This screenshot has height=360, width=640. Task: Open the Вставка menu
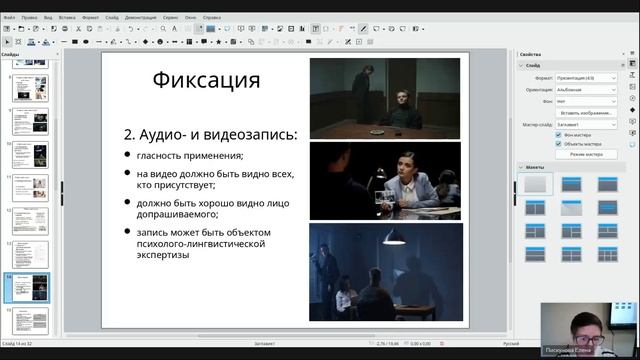67,18
